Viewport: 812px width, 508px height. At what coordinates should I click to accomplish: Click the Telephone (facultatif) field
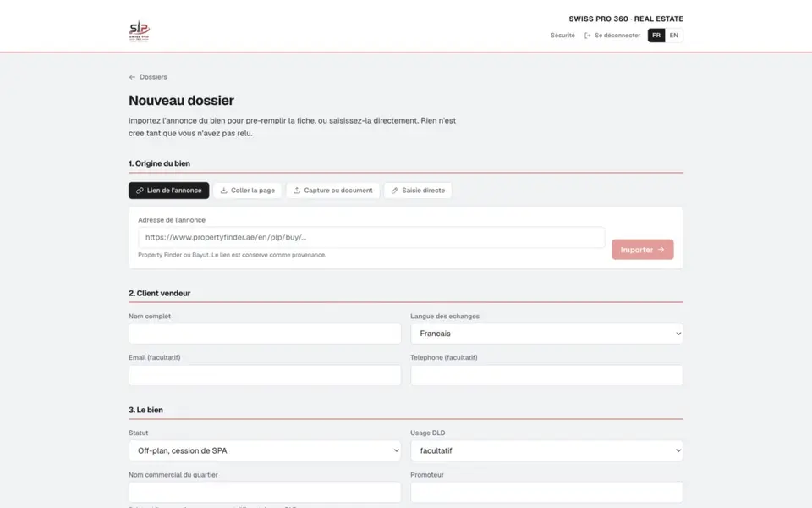(546, 375)
